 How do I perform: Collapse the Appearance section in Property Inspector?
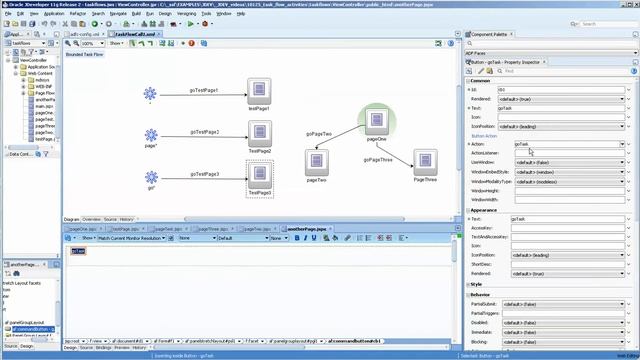tap(468, 210)
